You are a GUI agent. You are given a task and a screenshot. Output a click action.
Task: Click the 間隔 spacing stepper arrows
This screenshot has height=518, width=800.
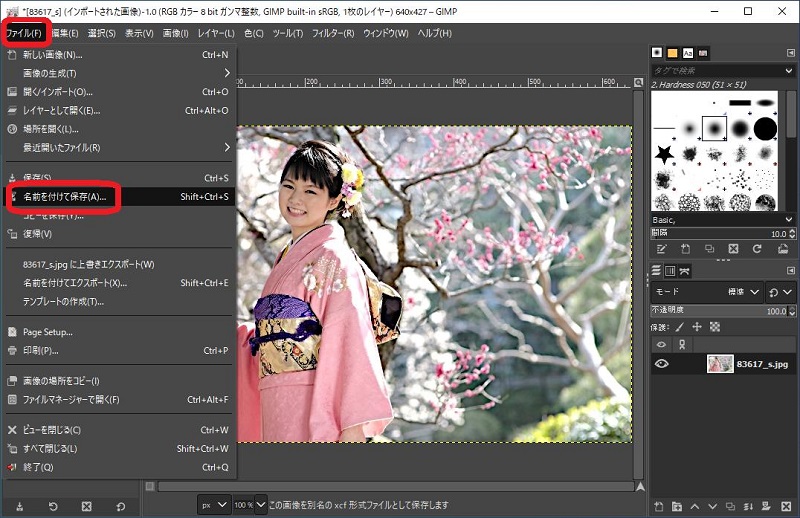(792, 233)
